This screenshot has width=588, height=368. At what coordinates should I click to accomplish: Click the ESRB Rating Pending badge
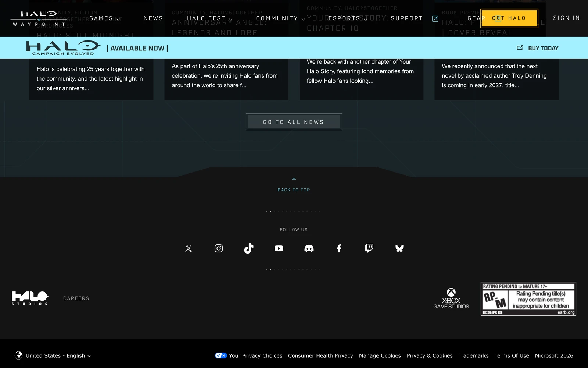[x=528, y=299]
